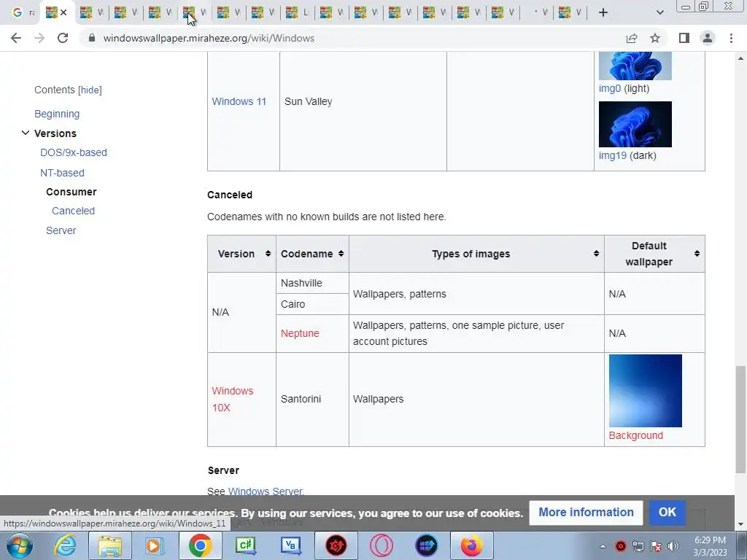The image size is (747, 560).
Task: Open Windows Explorer file manager
Action: (110, 545)
